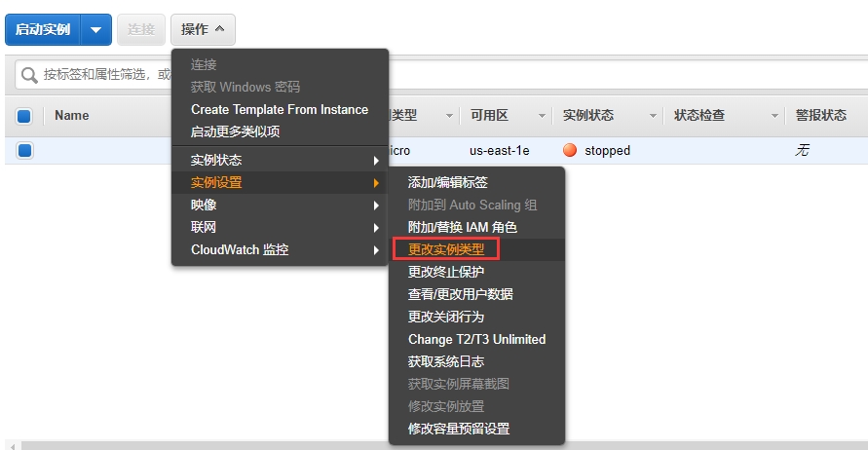Open the dropdown arrow beside 启动实例
Image resolution: width=868 pixels, height=450 pixels.
click(x=95, y=29)
